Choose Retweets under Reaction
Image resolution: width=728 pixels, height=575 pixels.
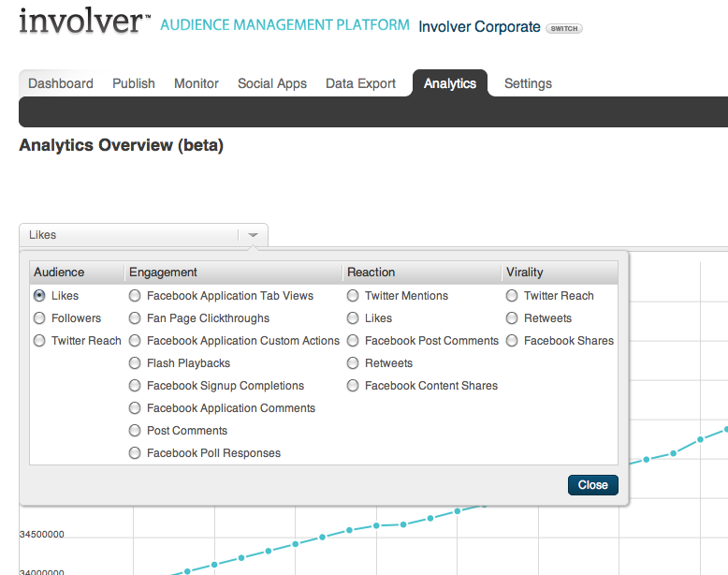tap(353, 363)
